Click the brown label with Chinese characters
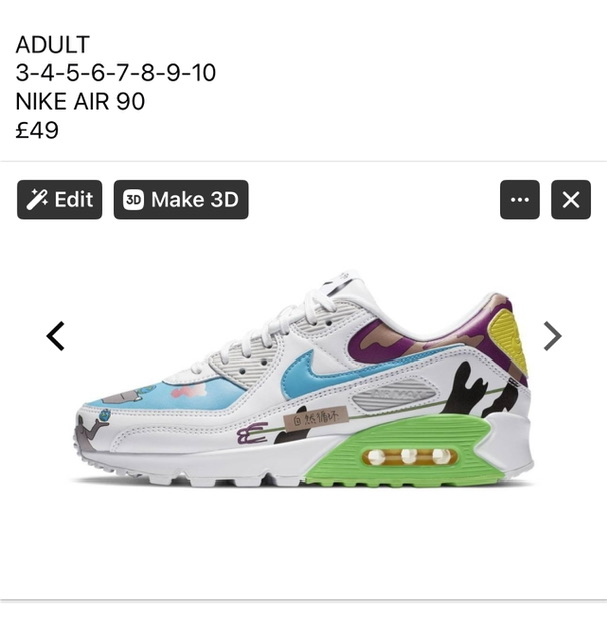 click(x=315, y=417)
